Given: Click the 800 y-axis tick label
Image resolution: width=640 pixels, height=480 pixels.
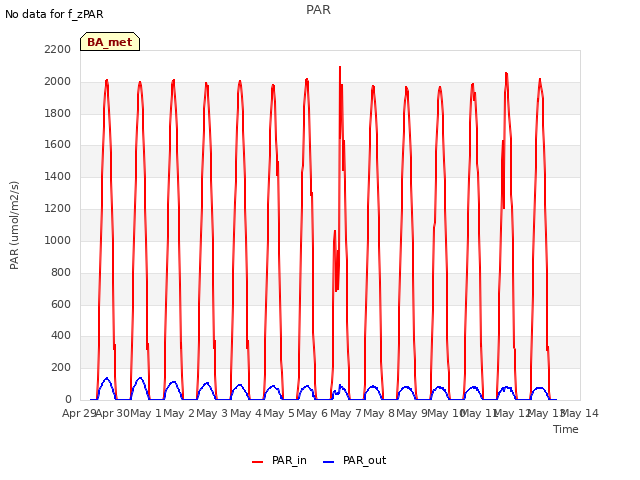Looking at the screenshot, I should click(61, 273).
